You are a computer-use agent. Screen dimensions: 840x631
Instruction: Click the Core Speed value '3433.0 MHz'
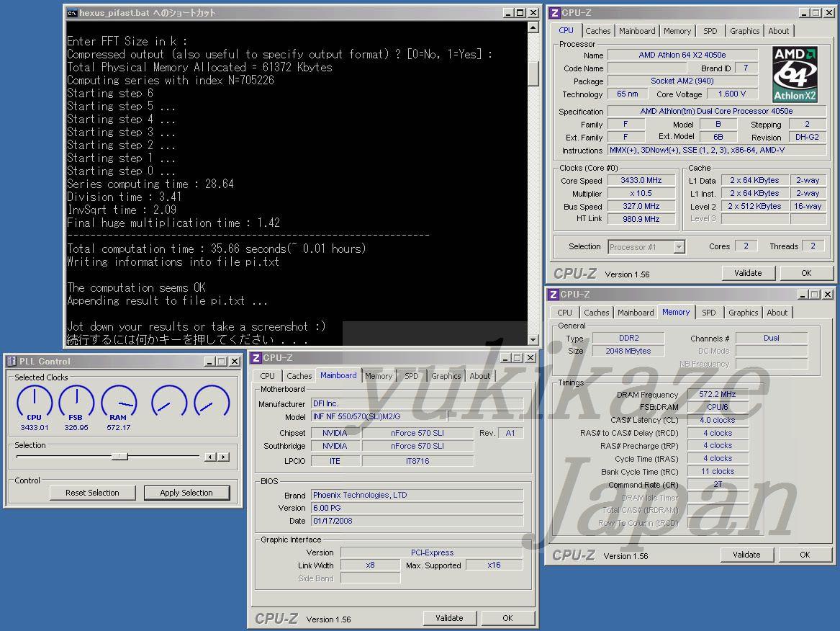point(641,180)
